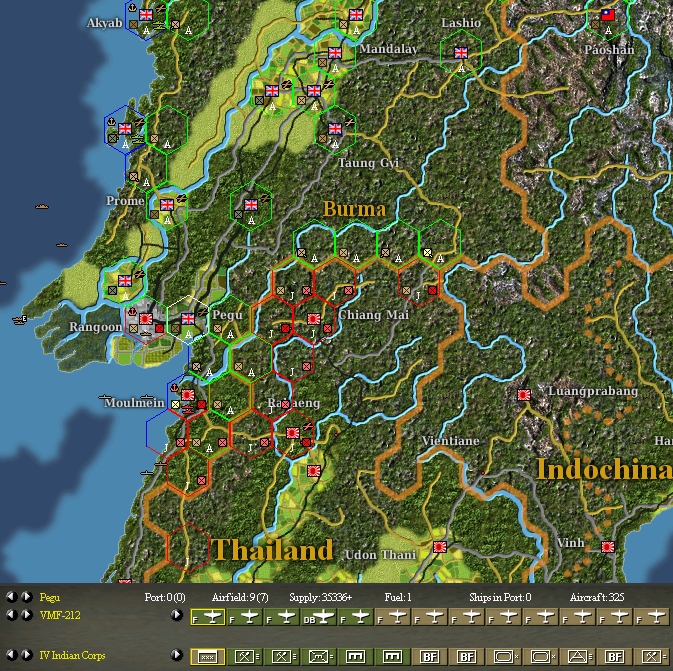
Task: Click the British flag at Taung Gyi
Action: tap(335, 129)
